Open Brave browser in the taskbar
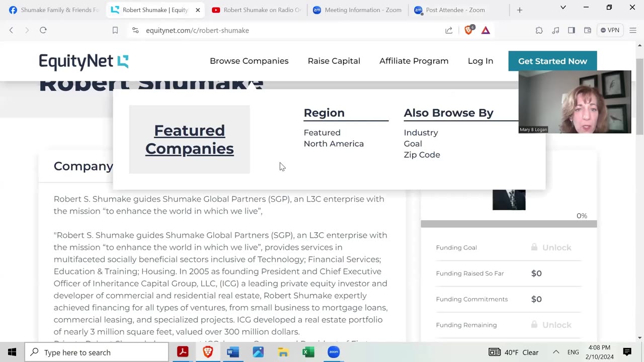644x362 pixels. coord(208,352)
